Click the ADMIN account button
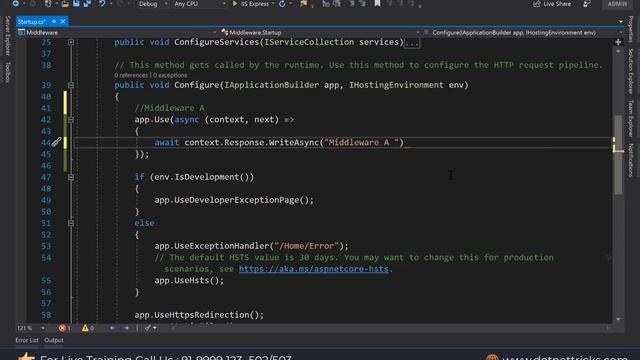This screenshot has height=360, width=640. [617, 4]
